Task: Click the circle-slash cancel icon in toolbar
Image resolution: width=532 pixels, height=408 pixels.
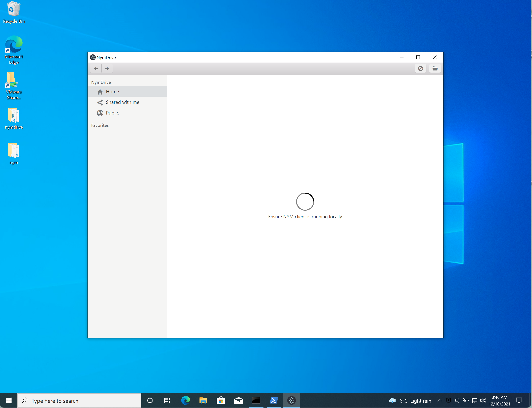Action: tap(420, 69)
